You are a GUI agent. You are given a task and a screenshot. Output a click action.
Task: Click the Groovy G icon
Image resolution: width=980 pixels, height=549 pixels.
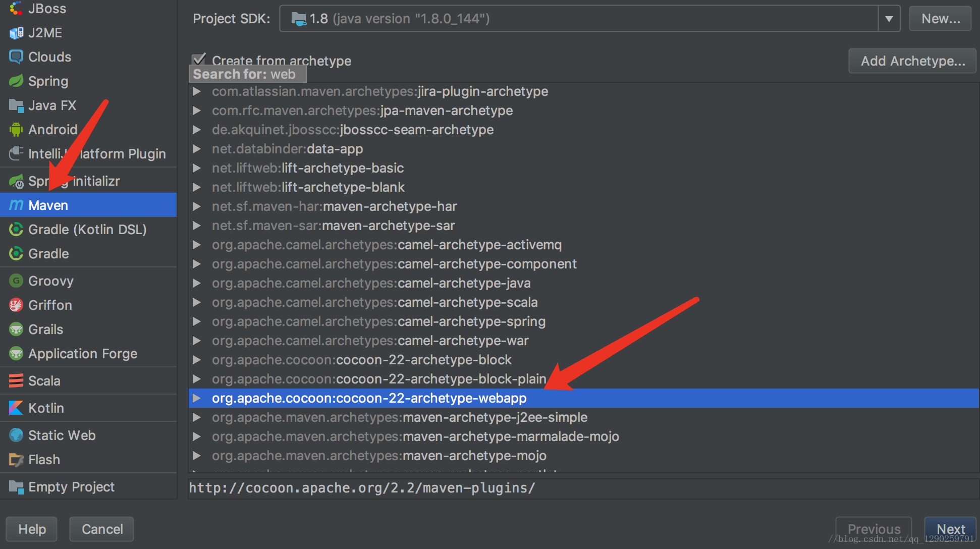coord(16,281)
